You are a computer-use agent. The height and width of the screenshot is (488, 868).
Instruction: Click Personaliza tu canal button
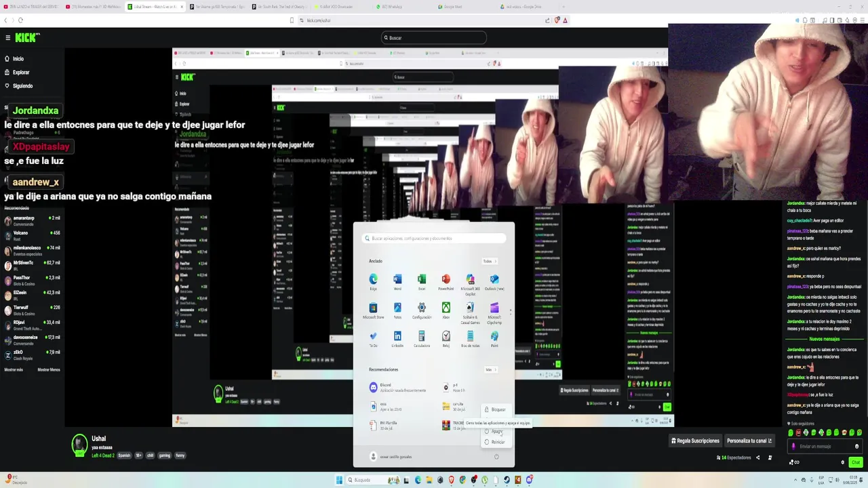(x=749, y=441)
